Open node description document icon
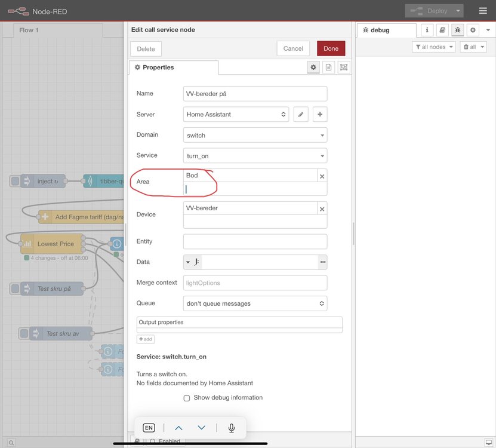Image resolution: width=496 pixels, height=448 pixels. pyautogui.click(x=328, y=67)
